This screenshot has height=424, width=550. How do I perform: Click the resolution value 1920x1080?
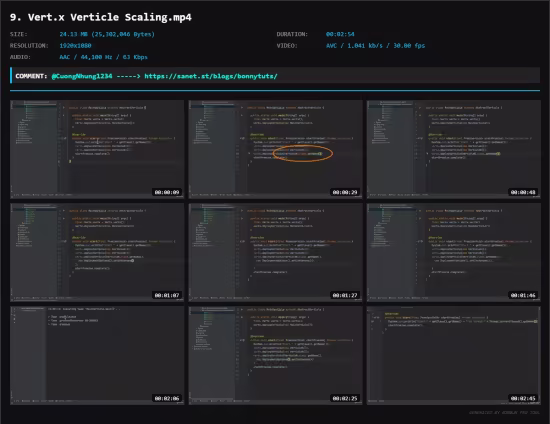[75, 46]
